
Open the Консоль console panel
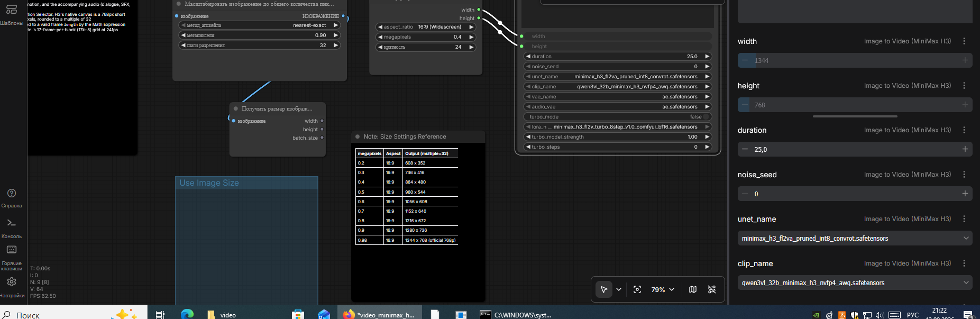[x=12, y=228]
